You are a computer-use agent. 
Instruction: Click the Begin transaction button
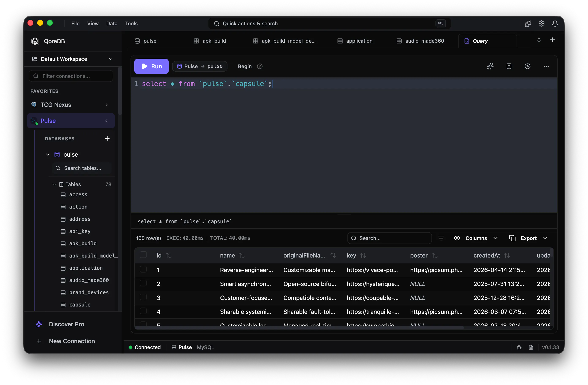click(x=245, y=66)
